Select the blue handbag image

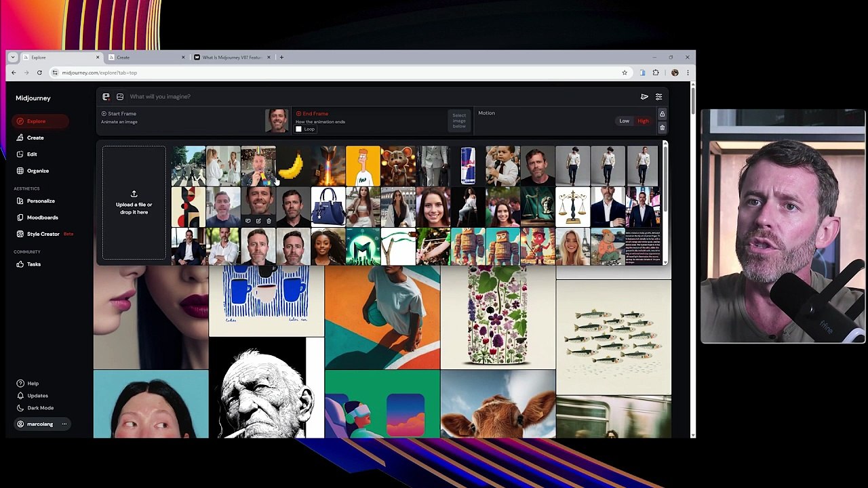328,207
